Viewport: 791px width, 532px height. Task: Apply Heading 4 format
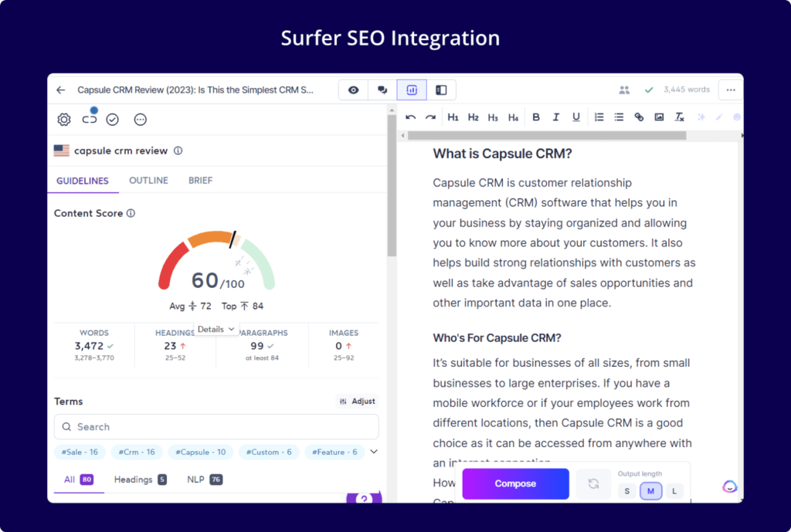513,117
